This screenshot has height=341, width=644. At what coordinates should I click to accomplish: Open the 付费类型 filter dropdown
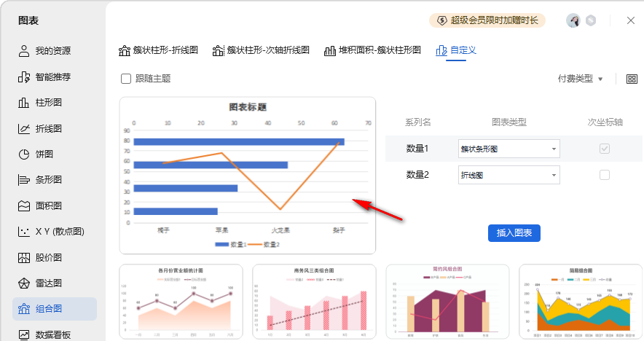tap(580, 79)
